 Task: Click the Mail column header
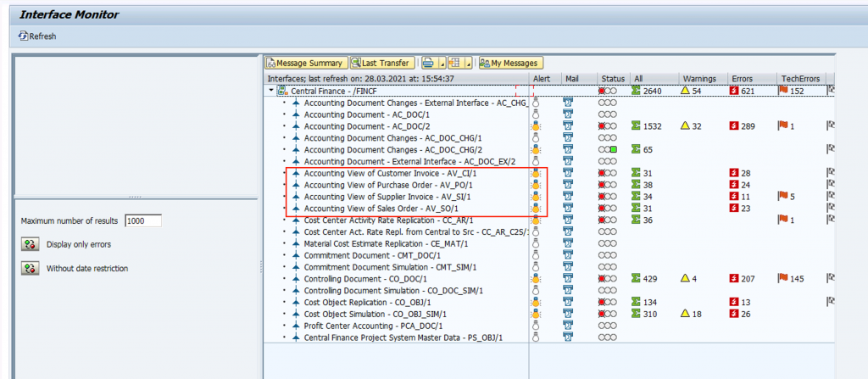pyautogui.click(x=579, y=79)
